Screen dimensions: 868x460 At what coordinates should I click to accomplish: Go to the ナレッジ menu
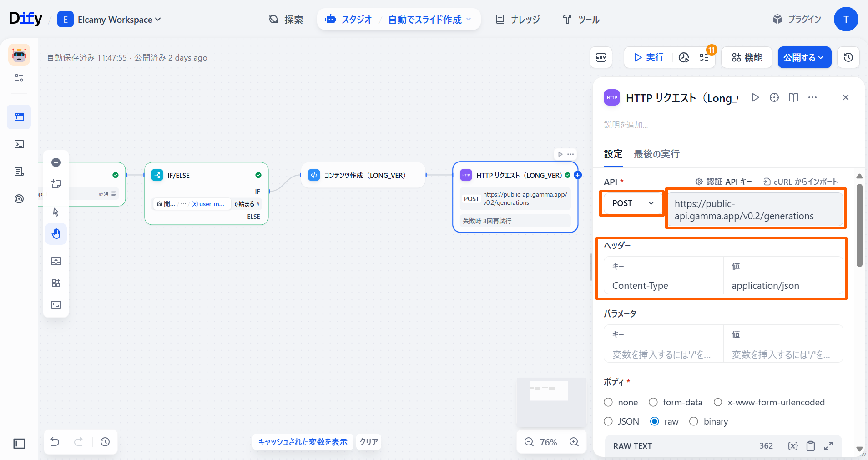pyautogui.click(x=518, y=20)
